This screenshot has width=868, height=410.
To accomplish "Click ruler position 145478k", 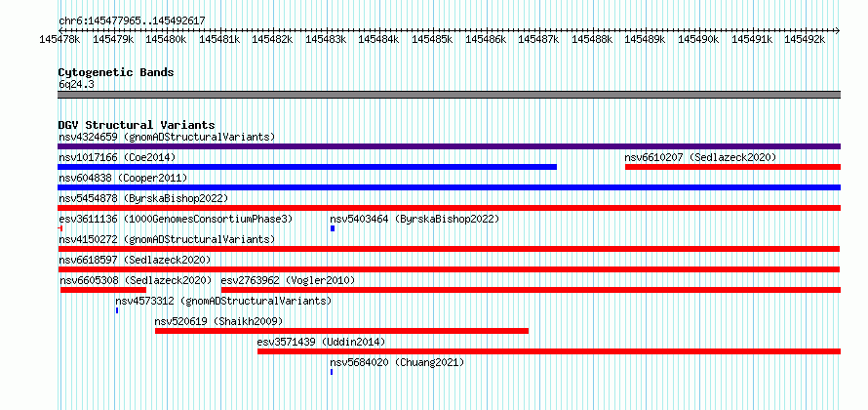I will click(x=59, y=39).
